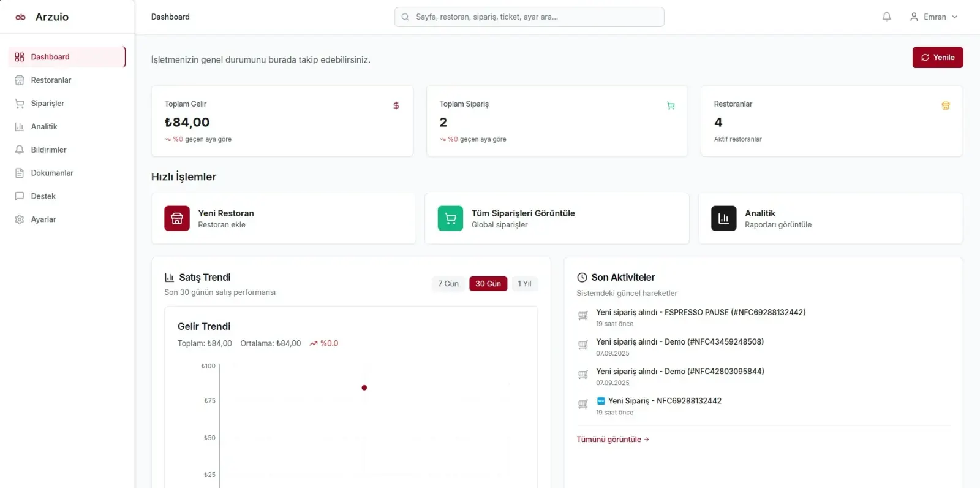
Task: Click the red data point on Gelir Trendi chart
Action: pos(364,387)
